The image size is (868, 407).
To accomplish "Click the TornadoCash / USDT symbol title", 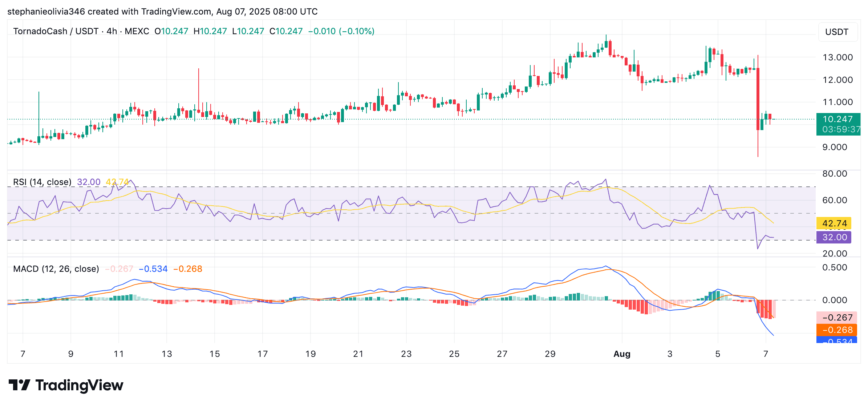I will tap(56, 31).
